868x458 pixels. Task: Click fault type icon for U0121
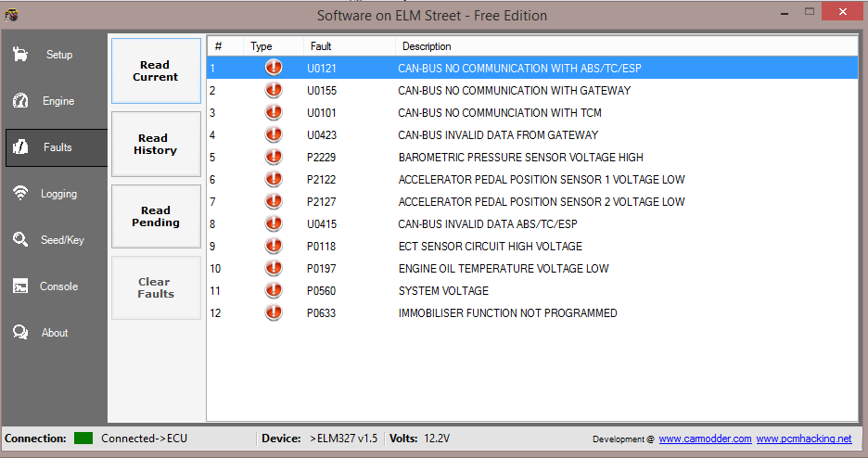pyautogui.click(x=274, y=68)
